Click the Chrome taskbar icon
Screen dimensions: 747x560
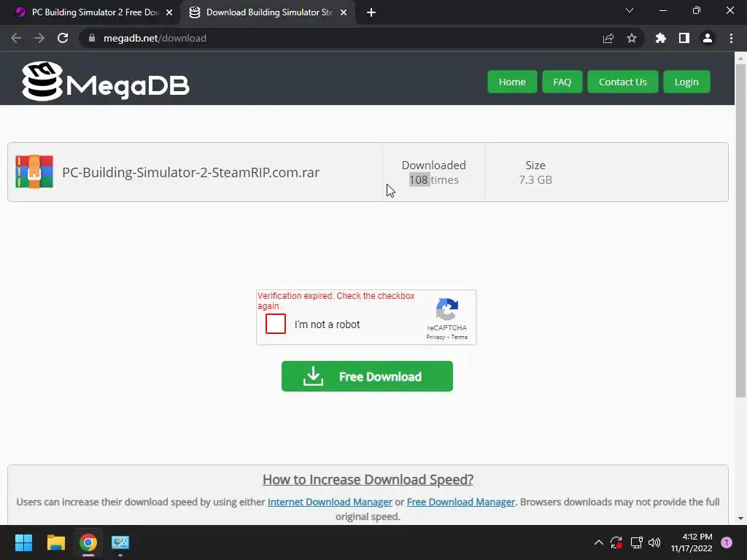88,542
